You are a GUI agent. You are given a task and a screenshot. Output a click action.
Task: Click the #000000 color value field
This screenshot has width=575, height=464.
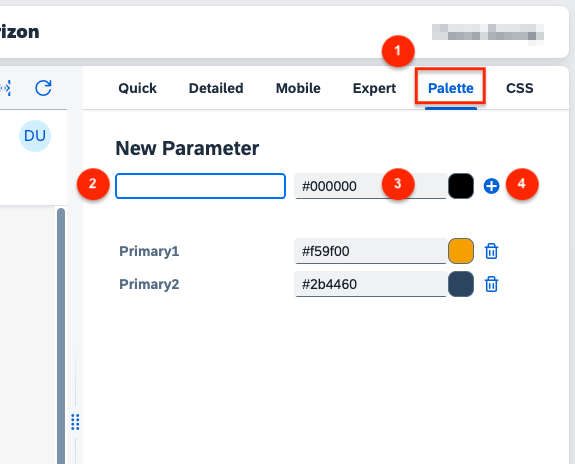pos(371,186)
